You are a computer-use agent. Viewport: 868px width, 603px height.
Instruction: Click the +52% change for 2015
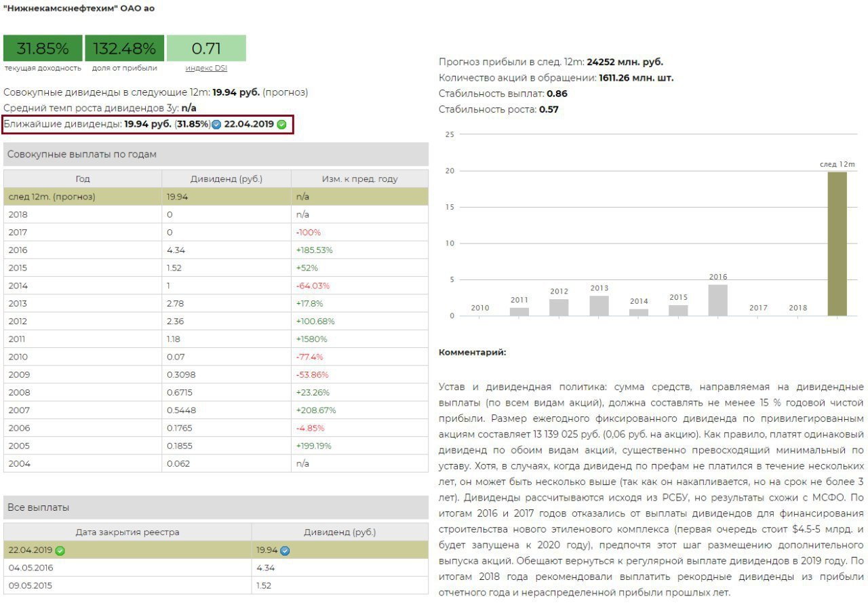(307, 268)
